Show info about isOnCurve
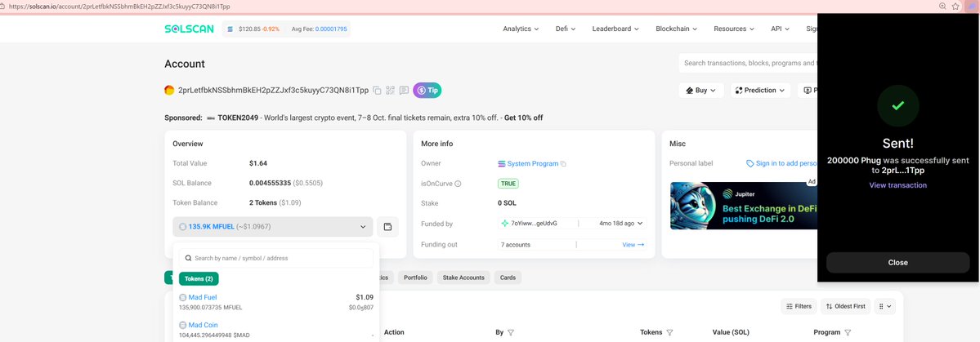 458,184
